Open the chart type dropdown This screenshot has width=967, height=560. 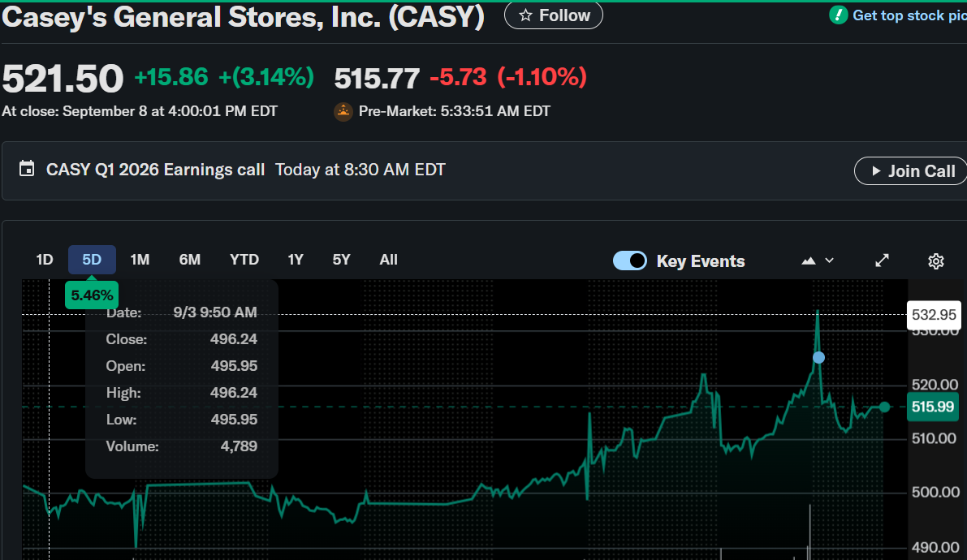[818, 261]
